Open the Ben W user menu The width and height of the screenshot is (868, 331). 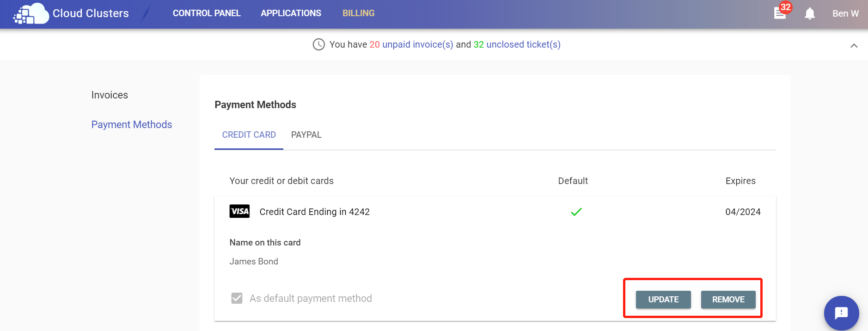point(845,13)
